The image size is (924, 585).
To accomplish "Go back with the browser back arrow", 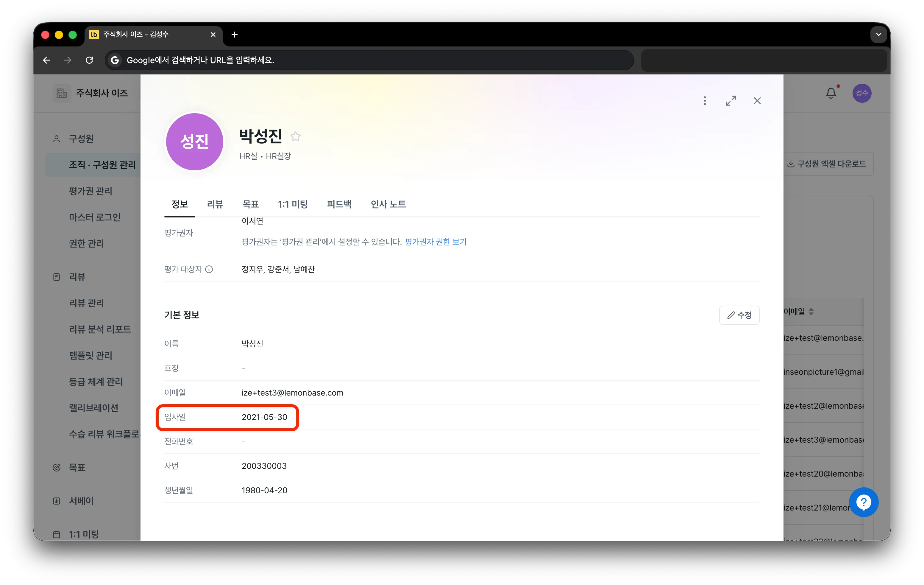I will click(x=46, y=60).
